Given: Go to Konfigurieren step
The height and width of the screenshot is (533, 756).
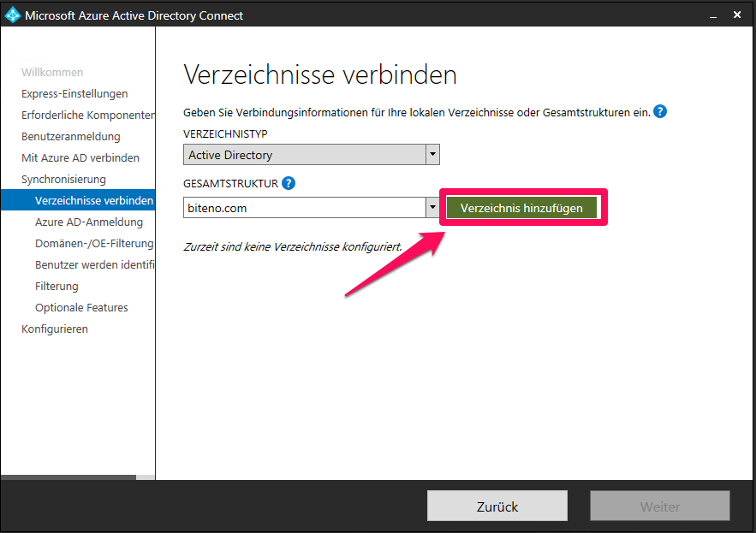Looking at the screenshot, I should click(x=55, y=329).
